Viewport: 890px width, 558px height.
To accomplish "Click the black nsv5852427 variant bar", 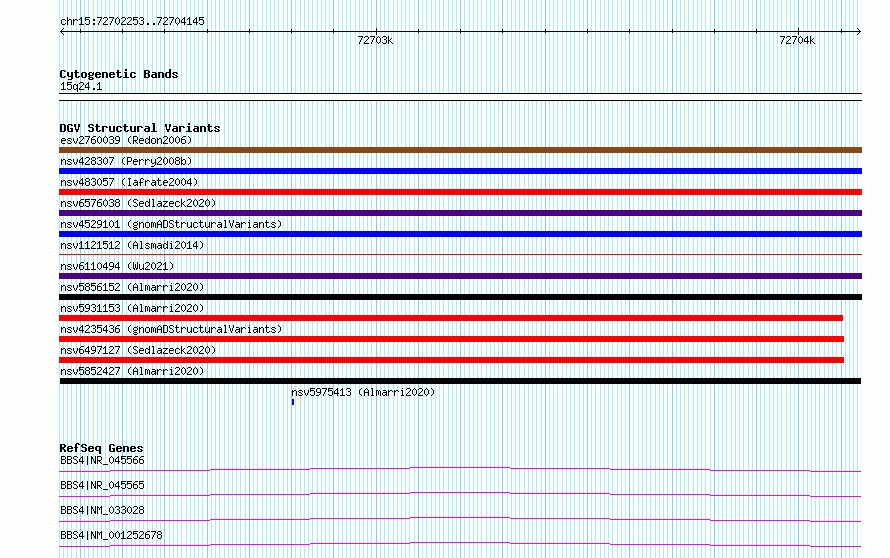I will [460, 381].
